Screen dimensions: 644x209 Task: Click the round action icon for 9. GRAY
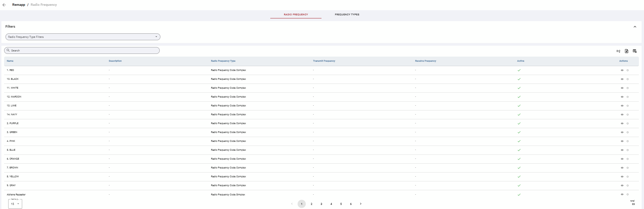(628, 185)
